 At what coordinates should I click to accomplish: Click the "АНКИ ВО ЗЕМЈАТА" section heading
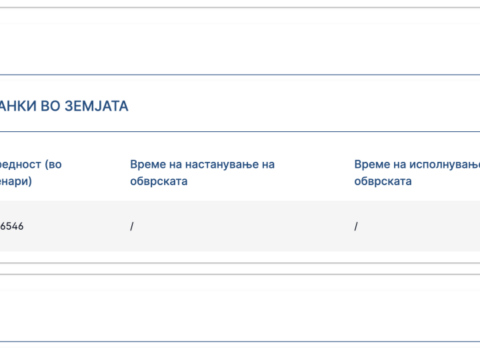click(x=64, y=106)
